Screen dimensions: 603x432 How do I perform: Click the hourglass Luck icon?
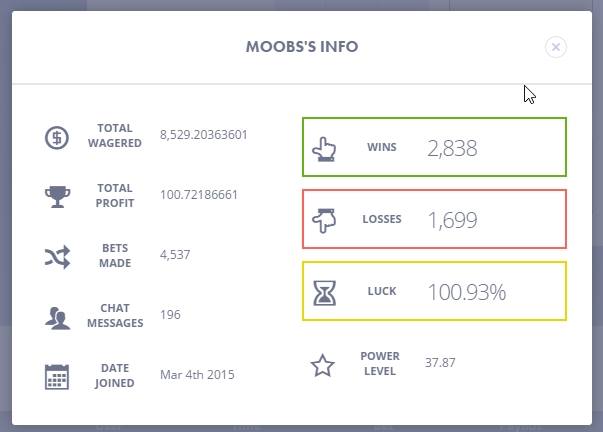pyautogui.click(x=324, y=292)
